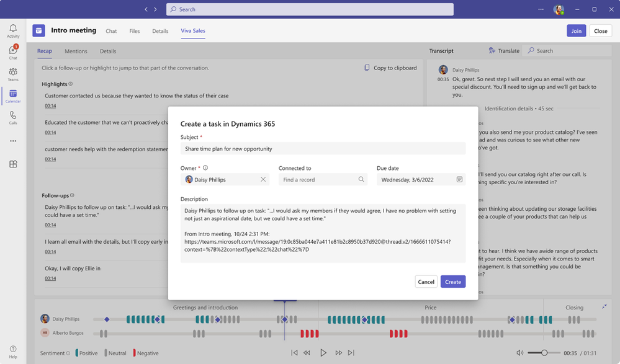Viewport: 620px width, 364px height.
Task: Click 'Okay, I will copy Ellie in' follow-up
Action: pos(73,268)
